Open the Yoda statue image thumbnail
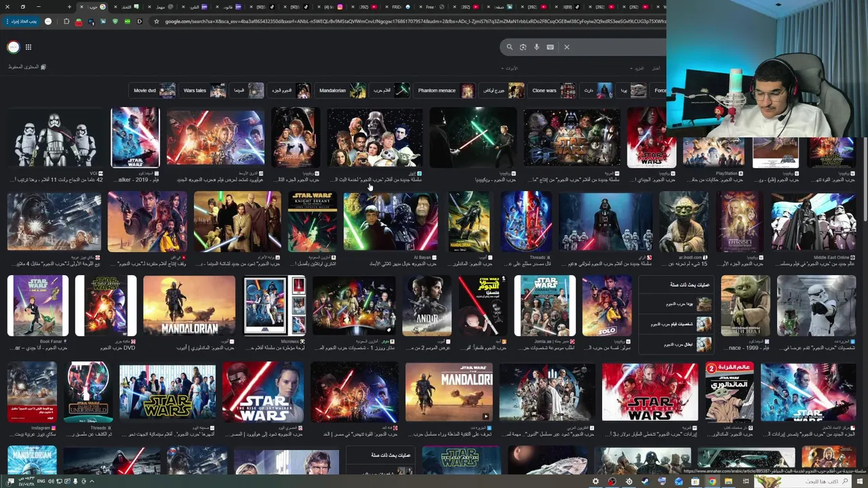 click(684, 222)
